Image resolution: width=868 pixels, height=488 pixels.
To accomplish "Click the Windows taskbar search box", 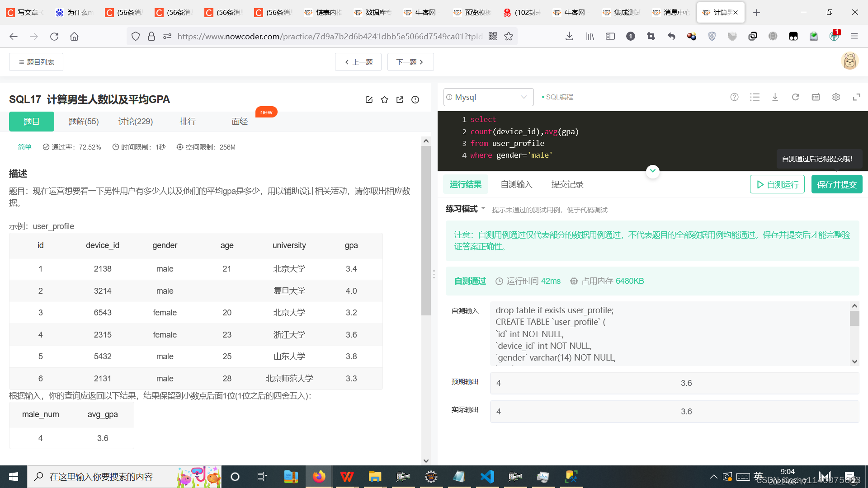I will coord(124,477).
